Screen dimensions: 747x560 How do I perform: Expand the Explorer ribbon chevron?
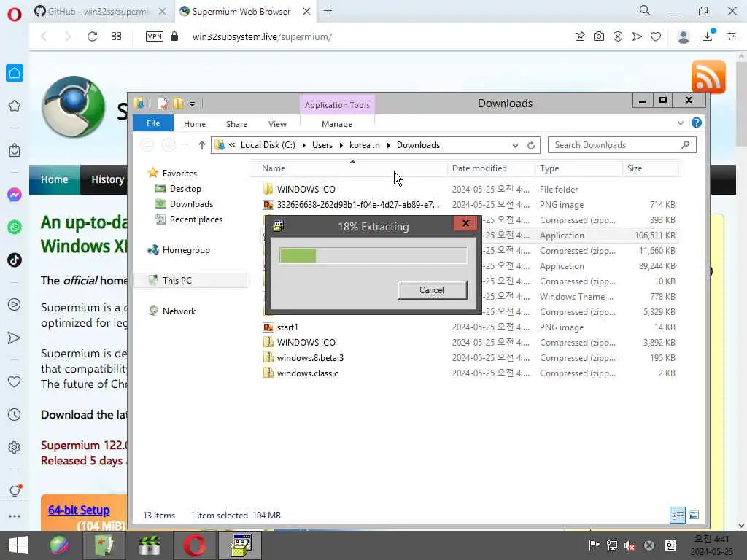coord(681,122)
